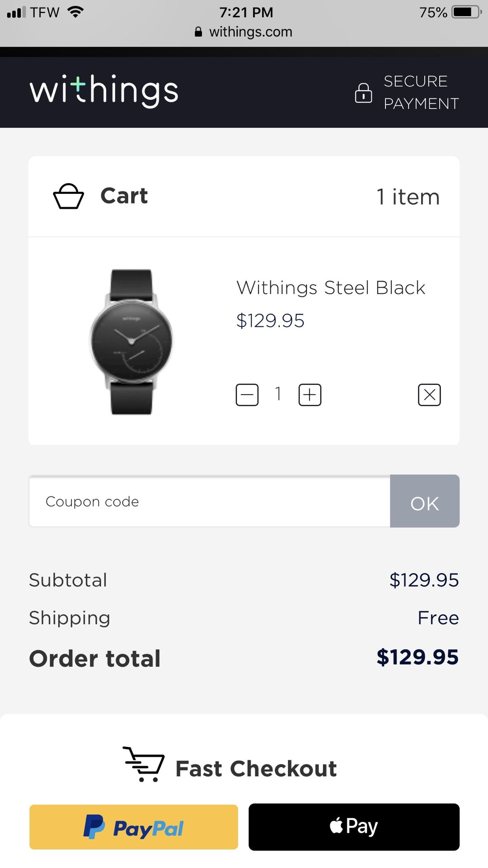The width and height of the screenshot is (488, 868).
Task: Tap the SECURE PAYMENT text
Action: tap(421, 92)
